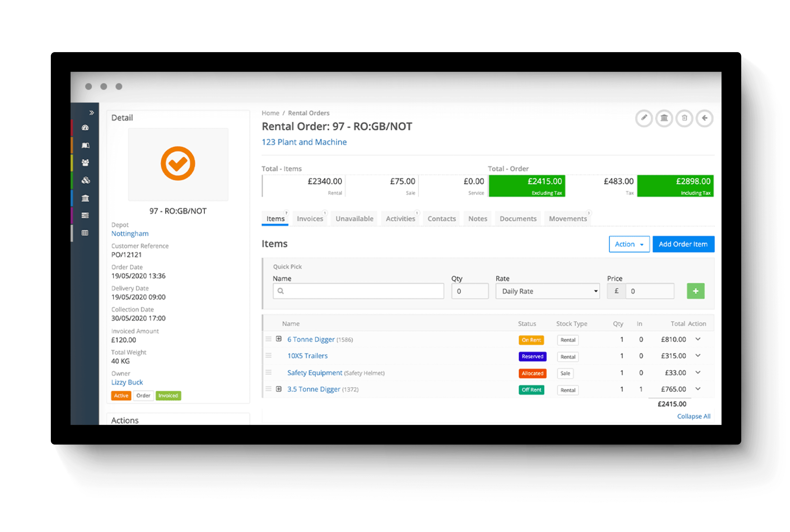Open the Action dropdown menu
The height and width of the screenshot is (532, 790).
(629, 244)
